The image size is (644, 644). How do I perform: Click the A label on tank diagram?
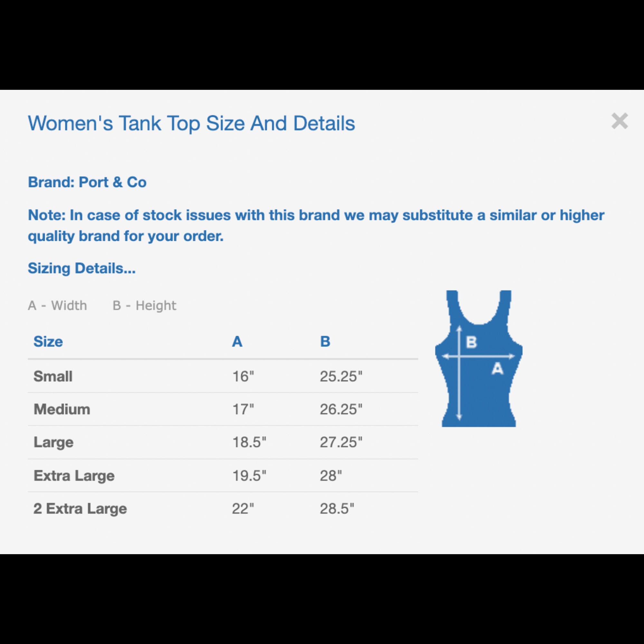click(x=497, y=369)
